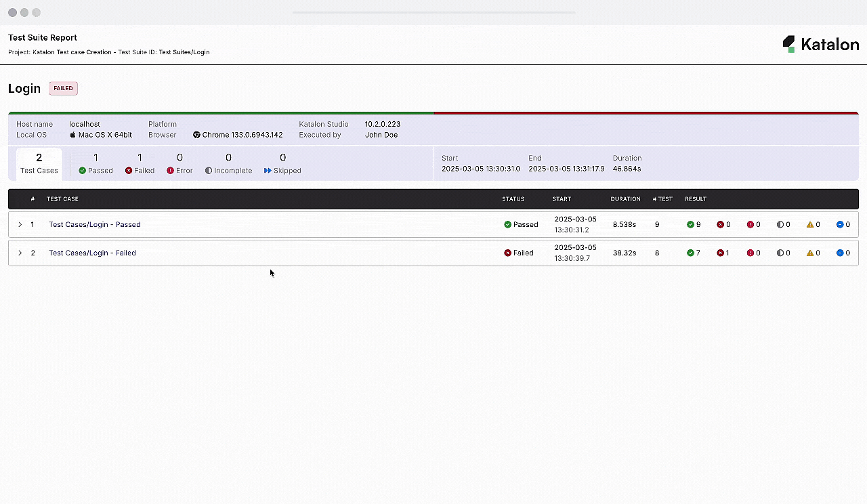Click the Test Suite Report title
867x504 pixels.
[43, 38]
